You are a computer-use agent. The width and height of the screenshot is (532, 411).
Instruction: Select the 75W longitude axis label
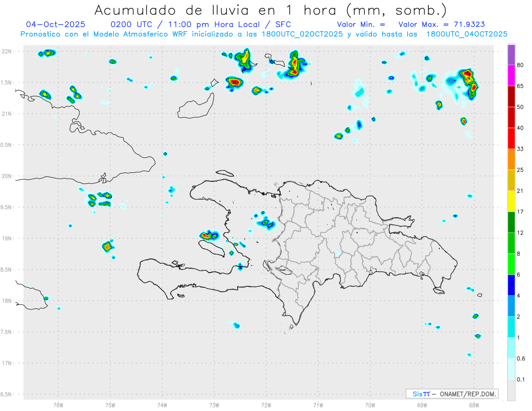click(x=110, y=405)
